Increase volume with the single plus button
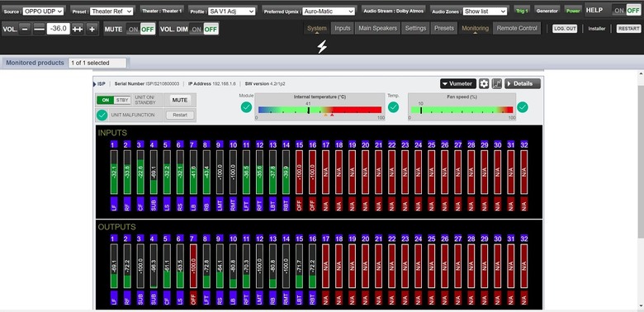Screen dimensions: 644x312 click(x=92, y=29)
